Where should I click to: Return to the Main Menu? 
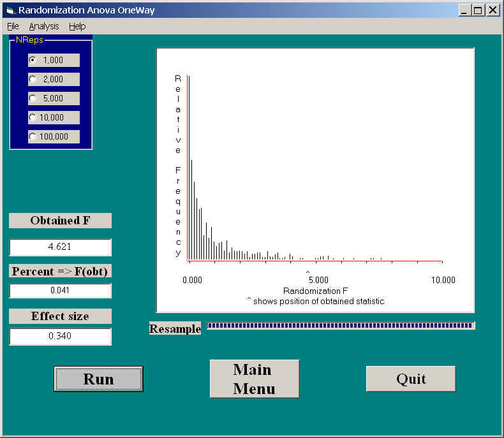click(254, 379)
